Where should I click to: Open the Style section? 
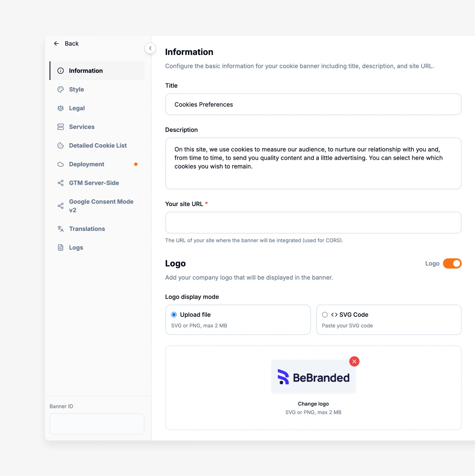[97, 90]
